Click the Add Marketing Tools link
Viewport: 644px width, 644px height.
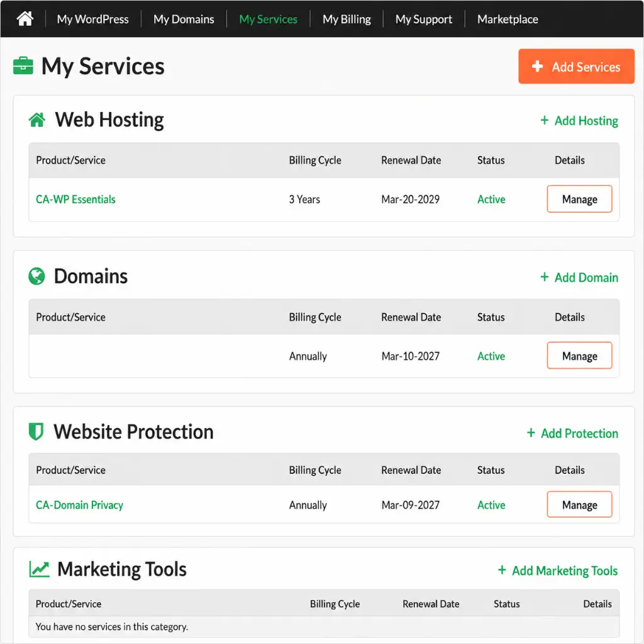point(565,570)
